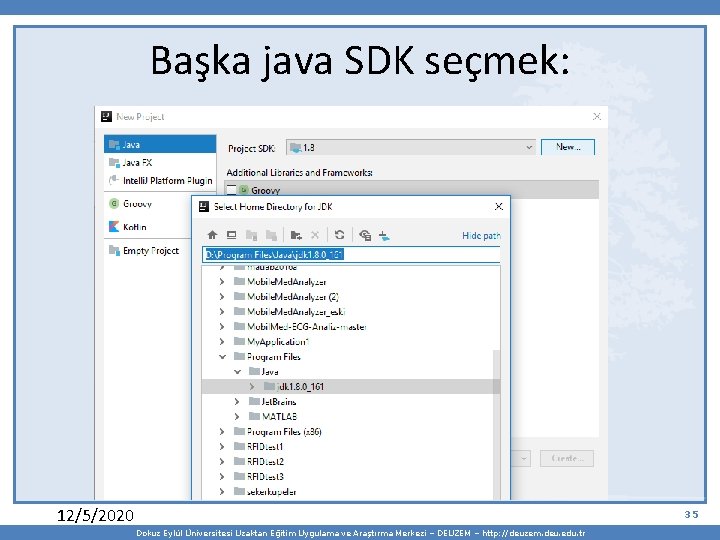Click the JDK path input field
The width and height of the screenshot is (720, 540).
(351, 254)
